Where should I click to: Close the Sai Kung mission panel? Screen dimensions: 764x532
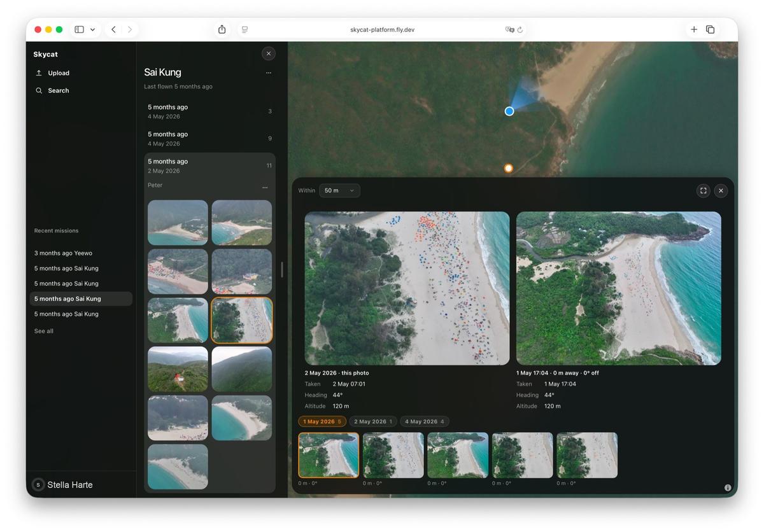(269, 54)
